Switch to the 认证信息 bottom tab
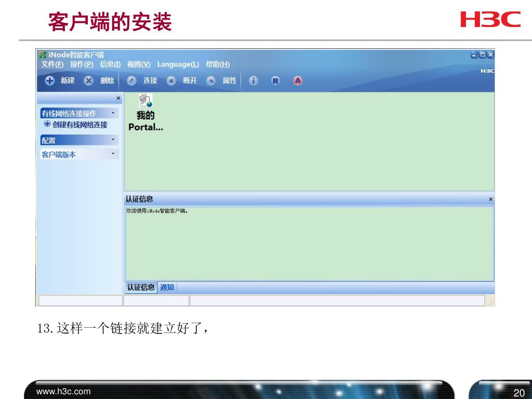 point(141,287)
